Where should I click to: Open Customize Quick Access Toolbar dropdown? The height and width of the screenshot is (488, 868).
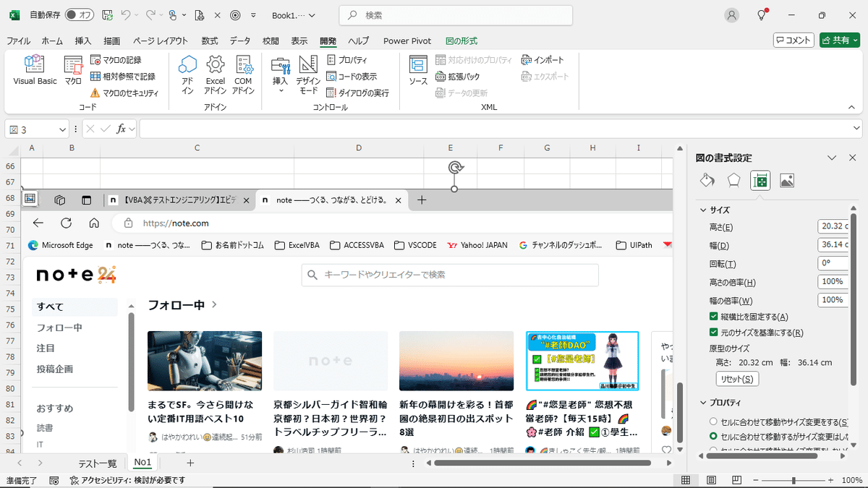click(x=253, y=15)
